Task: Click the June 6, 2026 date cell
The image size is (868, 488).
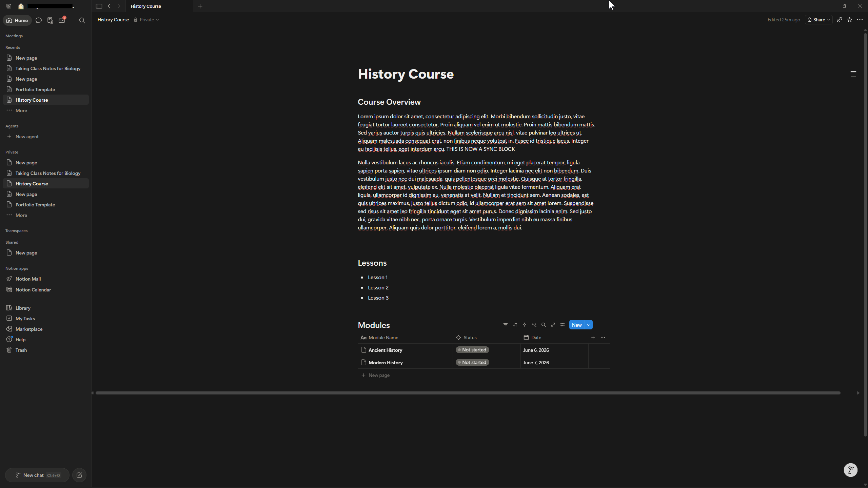Action: pos(554,350)
